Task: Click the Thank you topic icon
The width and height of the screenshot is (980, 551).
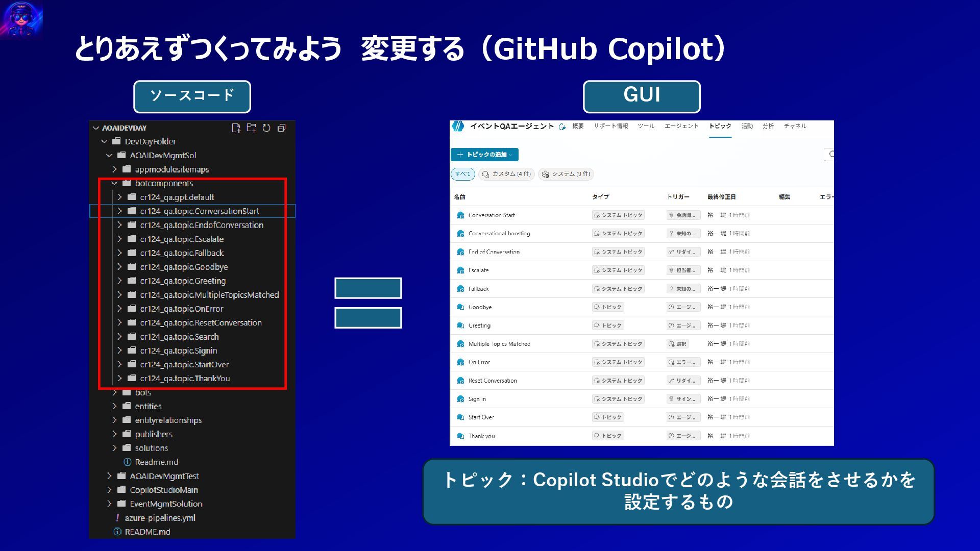Action: coord(460,436)
